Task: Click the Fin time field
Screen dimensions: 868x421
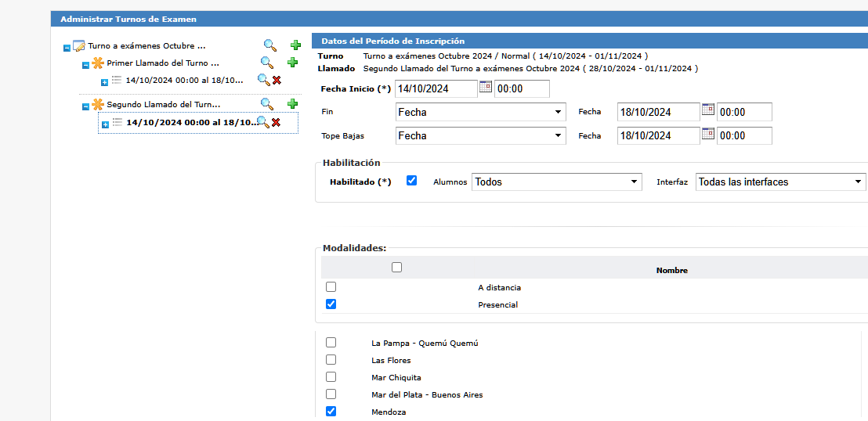Action: point(744,113)
